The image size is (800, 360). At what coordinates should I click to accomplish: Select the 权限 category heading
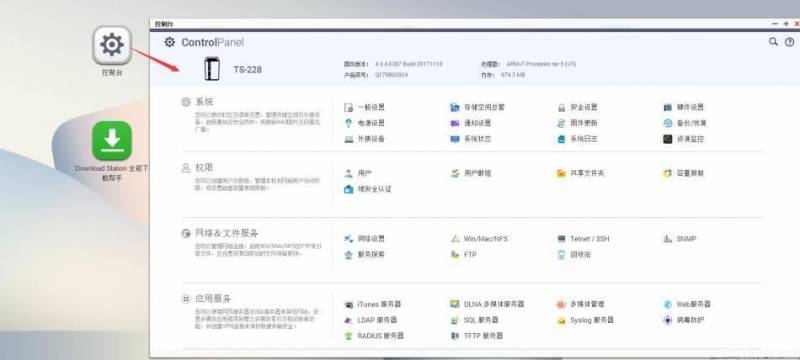205,168
